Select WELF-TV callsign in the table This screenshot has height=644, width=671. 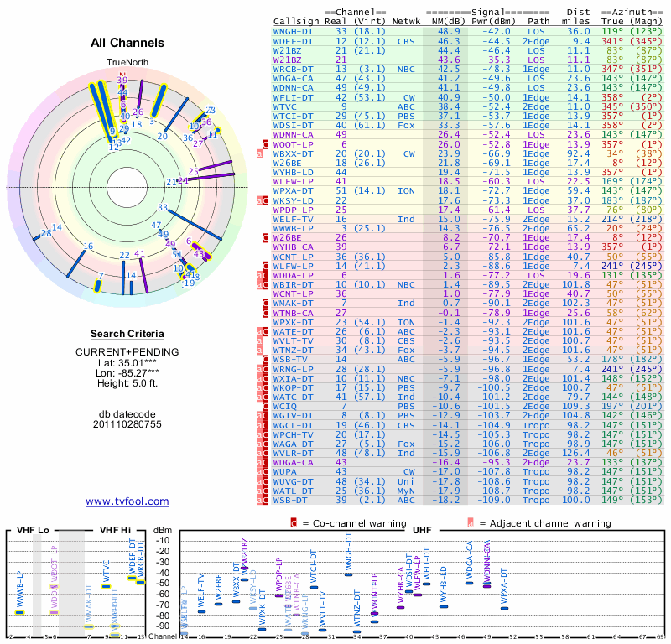[x=293, y=219]
